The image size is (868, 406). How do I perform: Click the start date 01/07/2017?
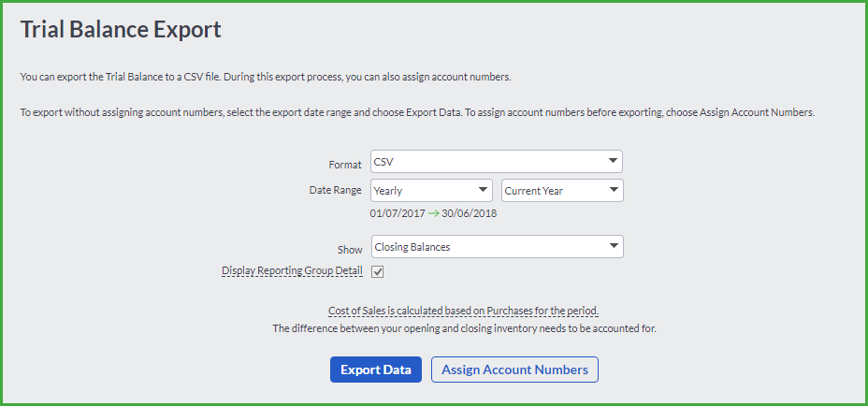tap(398, 213)
